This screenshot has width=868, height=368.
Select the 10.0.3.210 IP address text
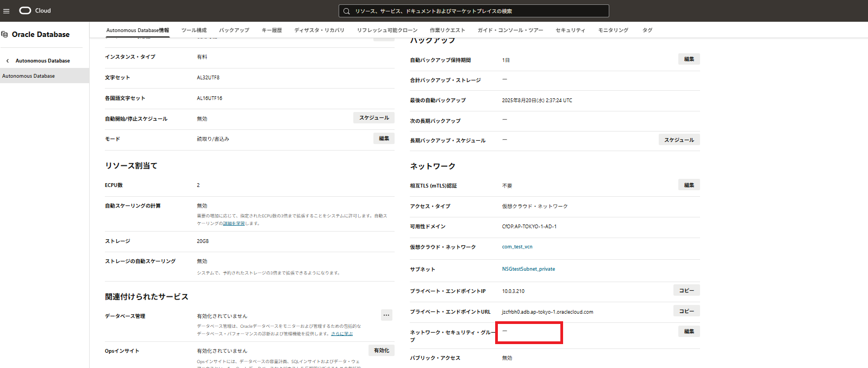click(513, 291)
